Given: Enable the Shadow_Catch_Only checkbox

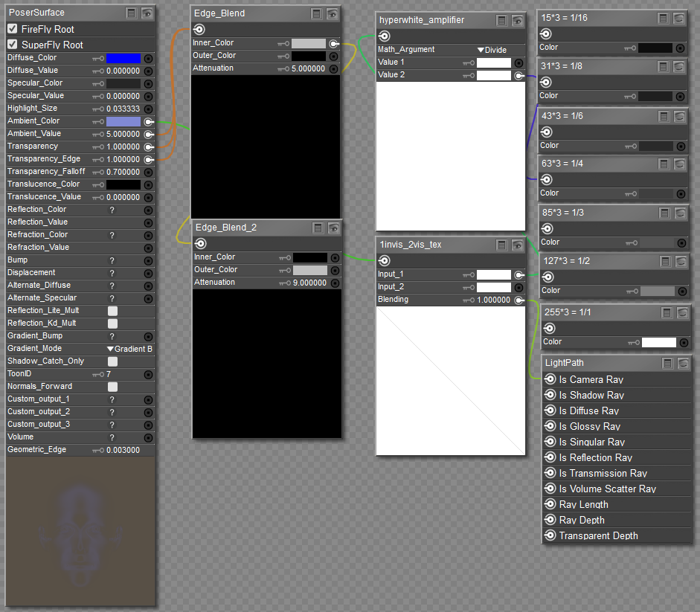Looking at the screenshot, I should (x=113, y=361).
